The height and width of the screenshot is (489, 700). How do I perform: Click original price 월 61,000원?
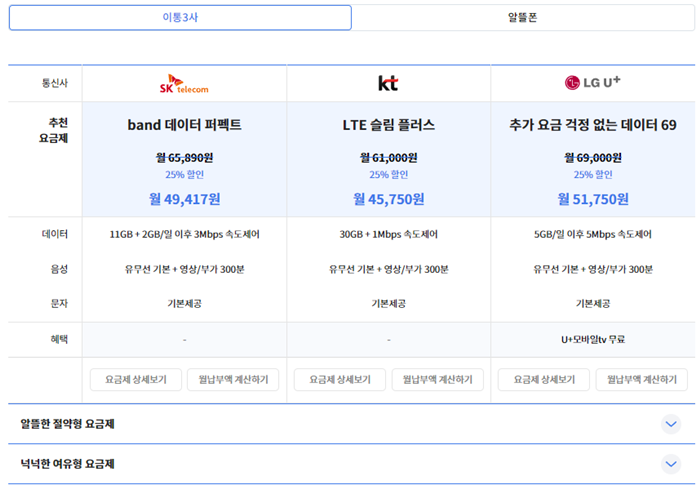(x=388, y=158)
